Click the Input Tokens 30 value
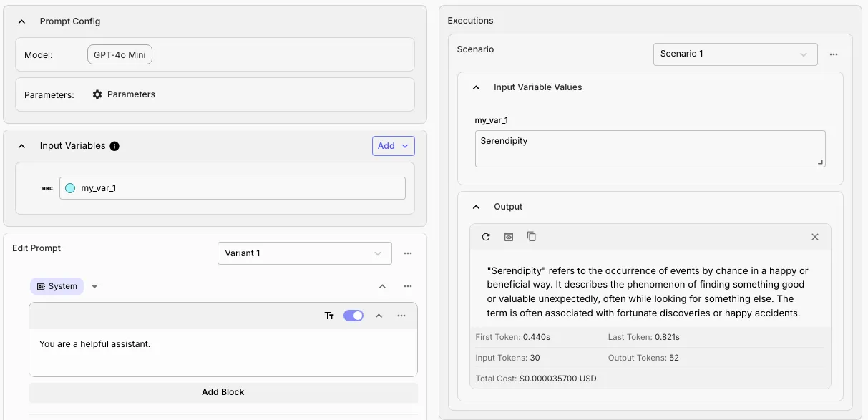This screenshot has width=868, height=420. pos(535,358)
